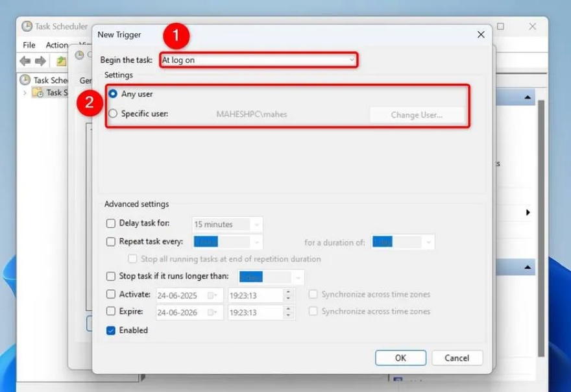
Task: Enable the Delay task for option
Action: 110,224
